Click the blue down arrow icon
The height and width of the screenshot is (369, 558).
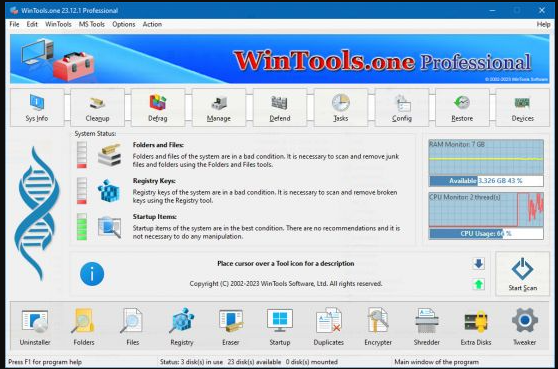479,264
